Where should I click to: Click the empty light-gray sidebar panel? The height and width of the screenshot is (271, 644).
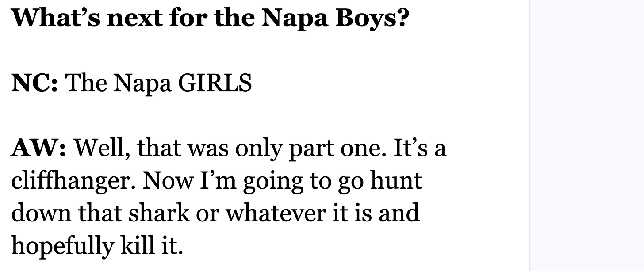(x=586, y=135)
